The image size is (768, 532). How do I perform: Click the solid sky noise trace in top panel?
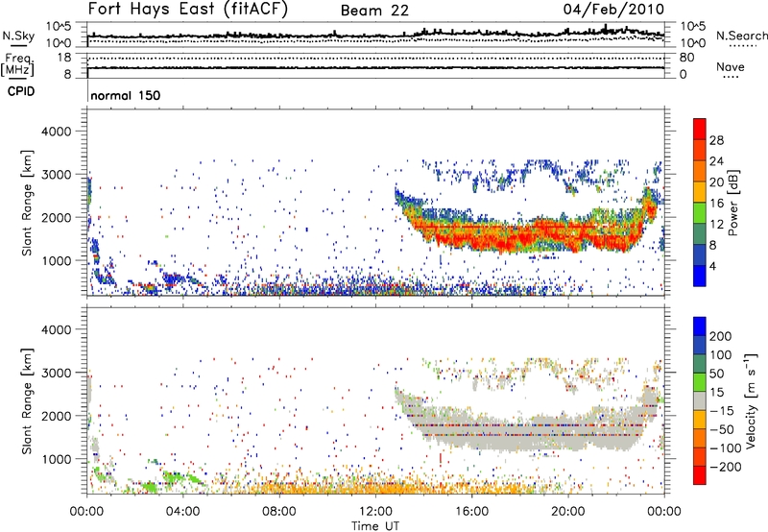[x=375, y=35]
